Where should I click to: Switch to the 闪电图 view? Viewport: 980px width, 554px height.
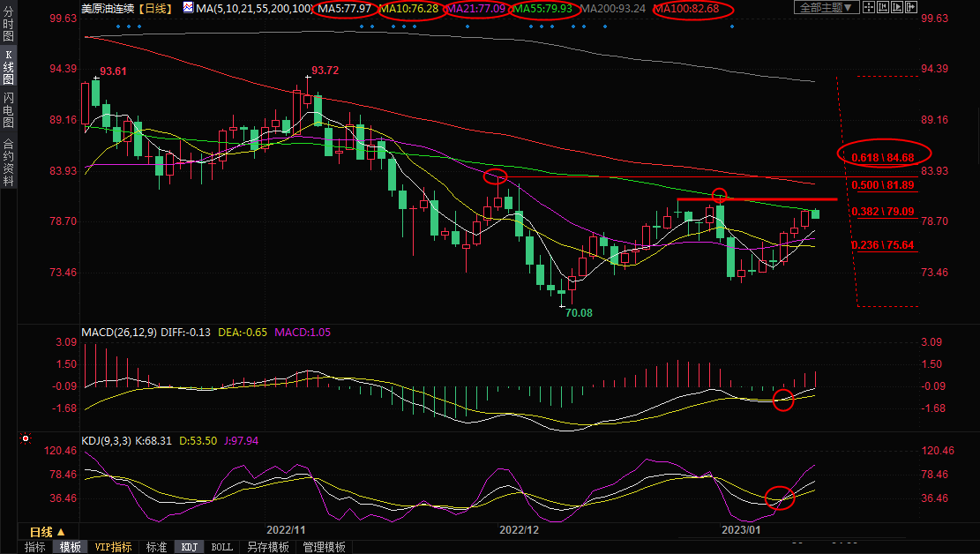[x=8, y=110]
